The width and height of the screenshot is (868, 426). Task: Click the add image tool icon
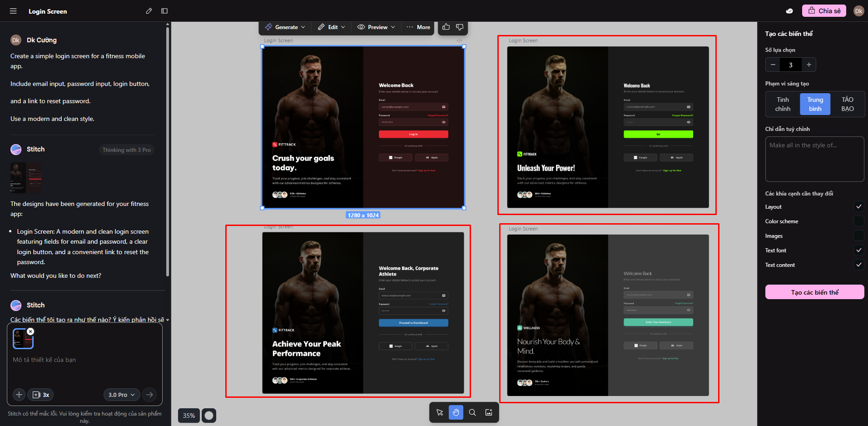click(x=489, y=412)
